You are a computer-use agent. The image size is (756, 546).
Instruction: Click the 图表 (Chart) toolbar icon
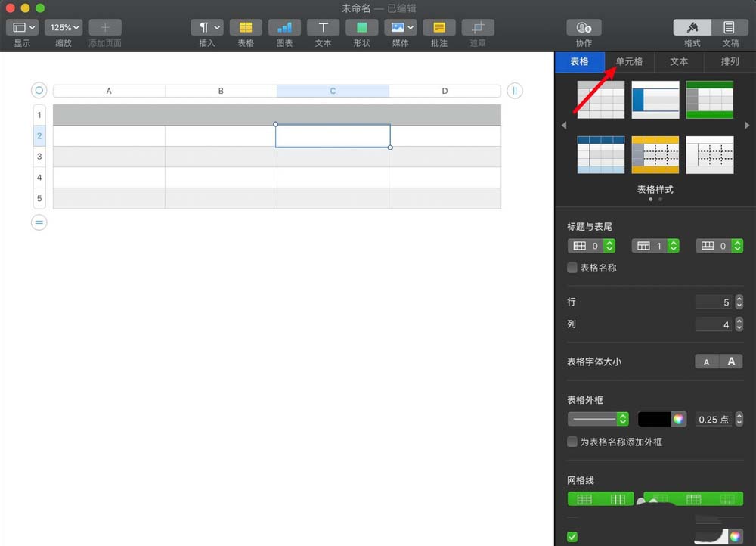click(284, 28)
